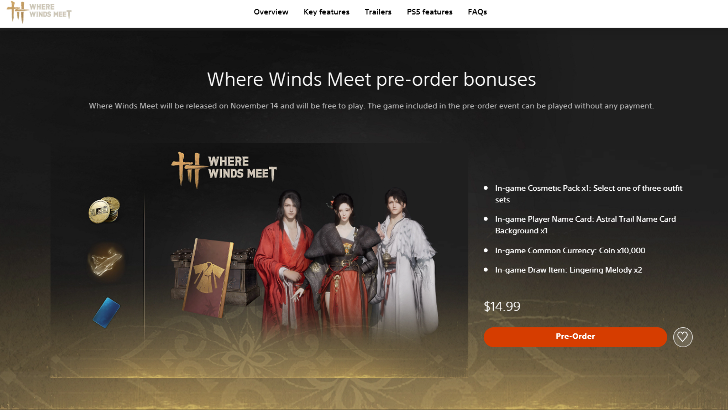Image resolution: width=728 pixels, height=410 pixels.
Task: Click the cosmetic pack card with robe emblem
Action: pyautogui.click(x=208, y=278)
